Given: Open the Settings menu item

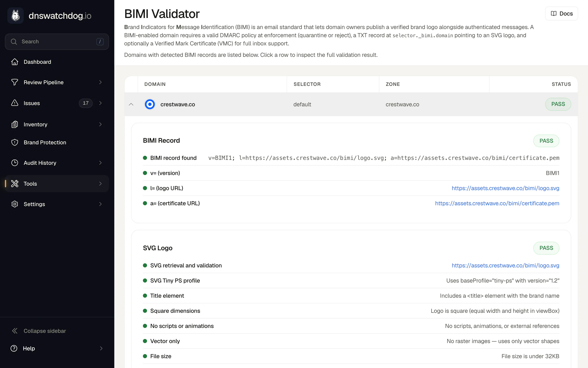Looking at the screenshot, I should tap(57, 204).
